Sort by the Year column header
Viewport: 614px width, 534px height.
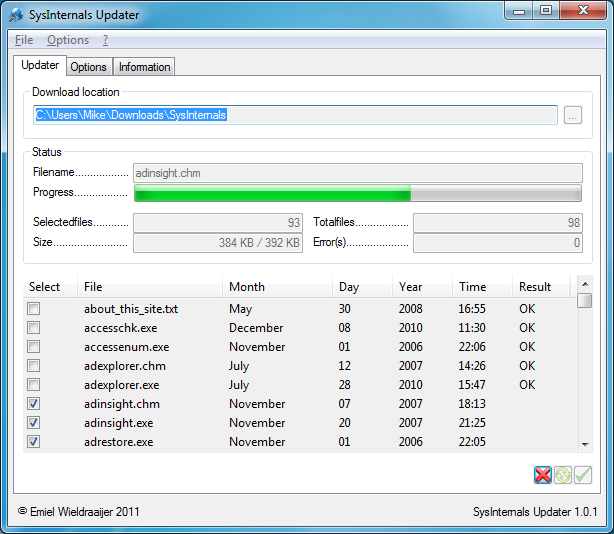point(423,287)
